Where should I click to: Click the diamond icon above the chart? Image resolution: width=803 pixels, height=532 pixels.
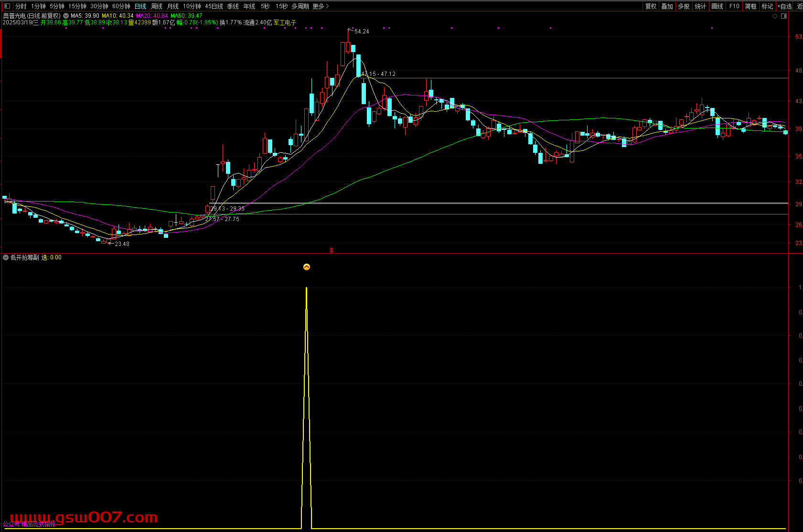(775, 16)
